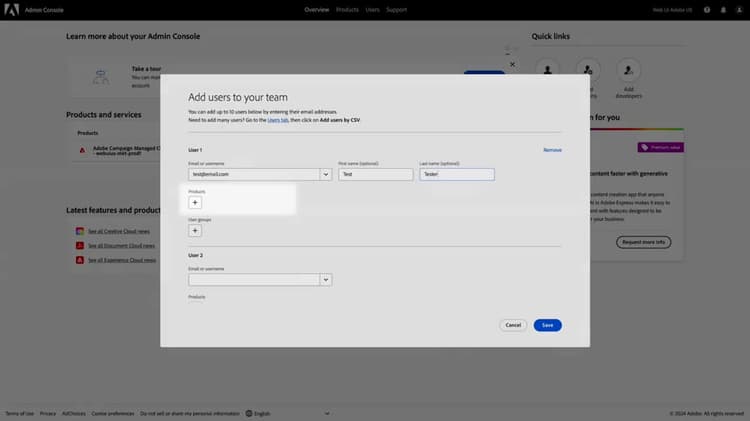Click the Last name field
This screenshot has width=750, height=421.
457,174
